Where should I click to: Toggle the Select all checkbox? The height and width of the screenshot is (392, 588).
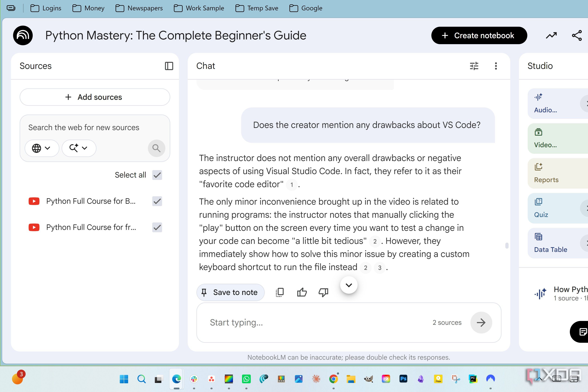157,175
